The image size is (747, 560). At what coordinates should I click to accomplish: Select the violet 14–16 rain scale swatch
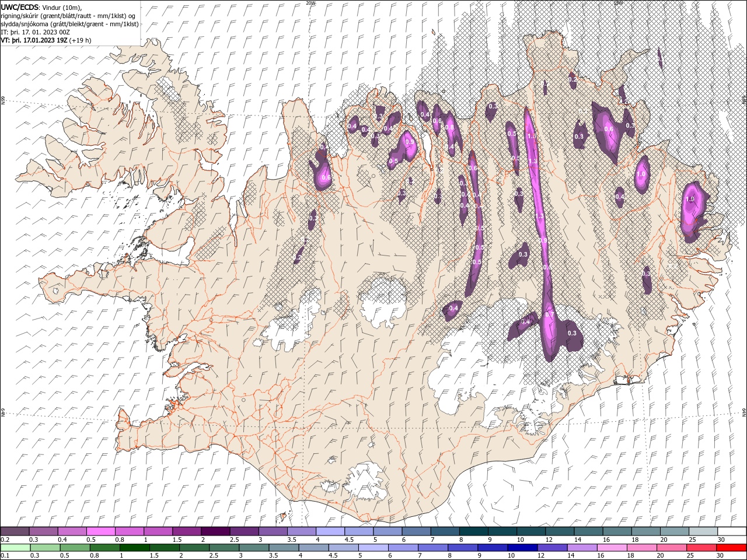(581, 548)
